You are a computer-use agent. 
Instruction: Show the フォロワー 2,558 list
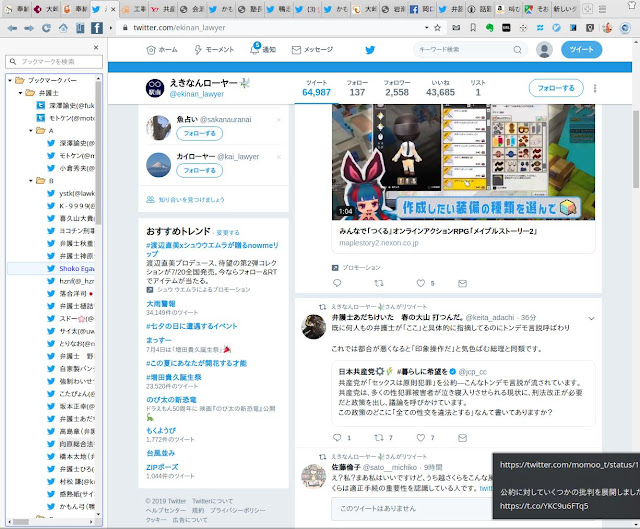click(397, 88)
